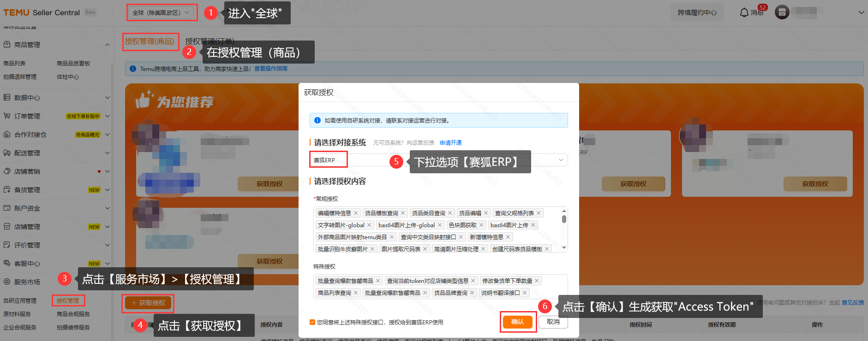Click the 取消 button in the dialog
This screenshot has height=341, width=868.
click(553, 322)
